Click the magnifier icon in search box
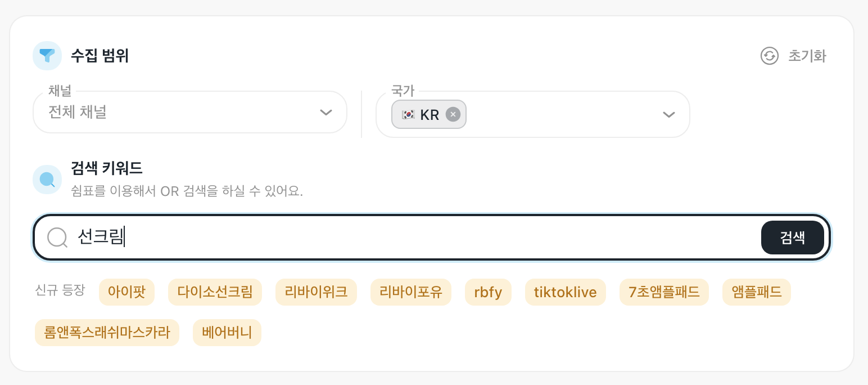The image size is (868, 385). coord(57,238)
